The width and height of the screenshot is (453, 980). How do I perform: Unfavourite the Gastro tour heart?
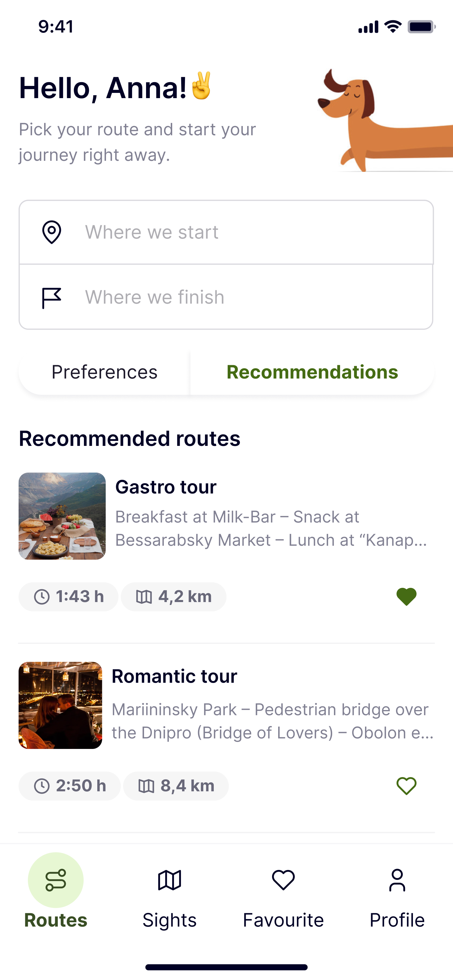pos(406,597)
